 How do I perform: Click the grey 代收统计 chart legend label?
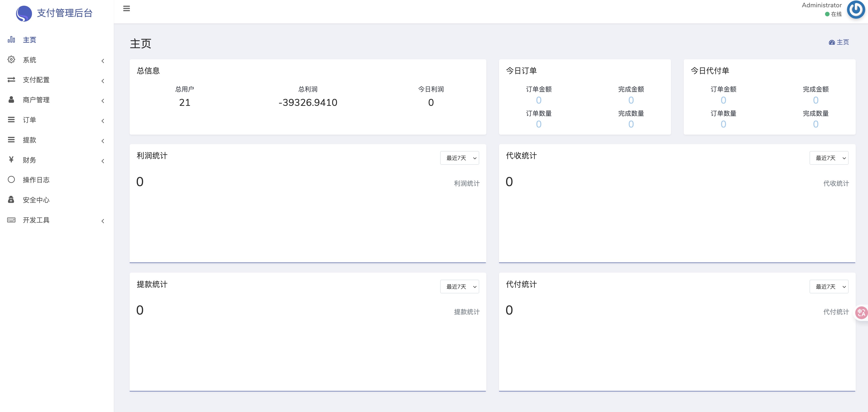point(836,183)
